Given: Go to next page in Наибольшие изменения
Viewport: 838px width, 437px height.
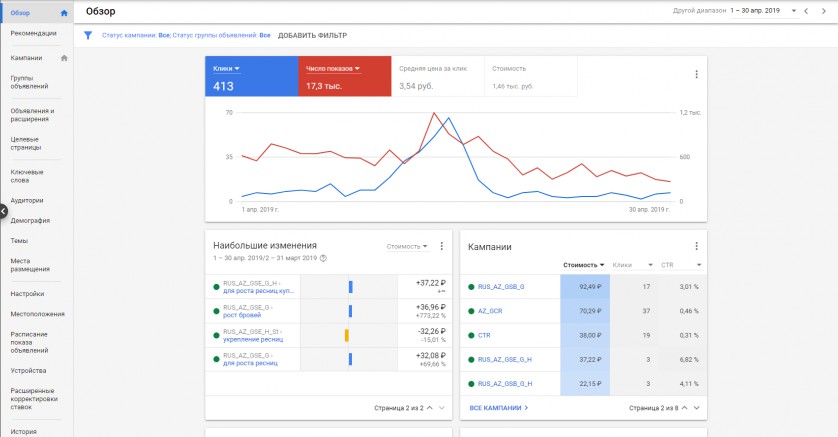Looking at the screenshot, I should [442, 408].
